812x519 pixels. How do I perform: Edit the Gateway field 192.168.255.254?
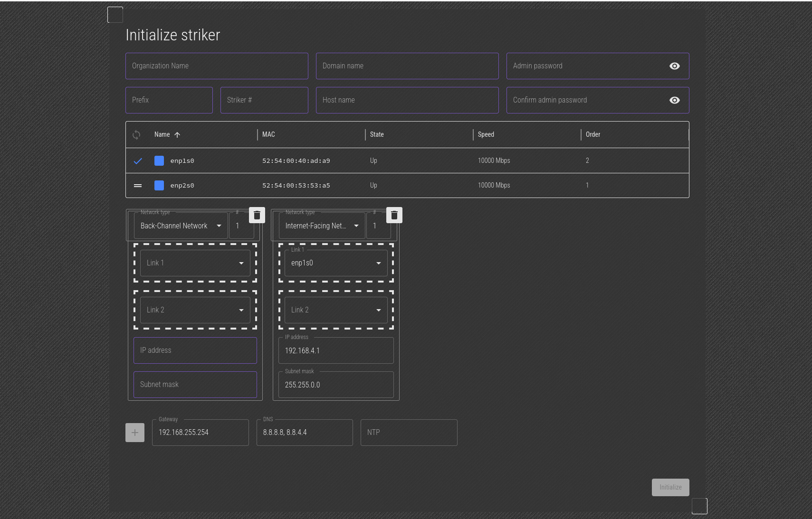pos(201,433)
